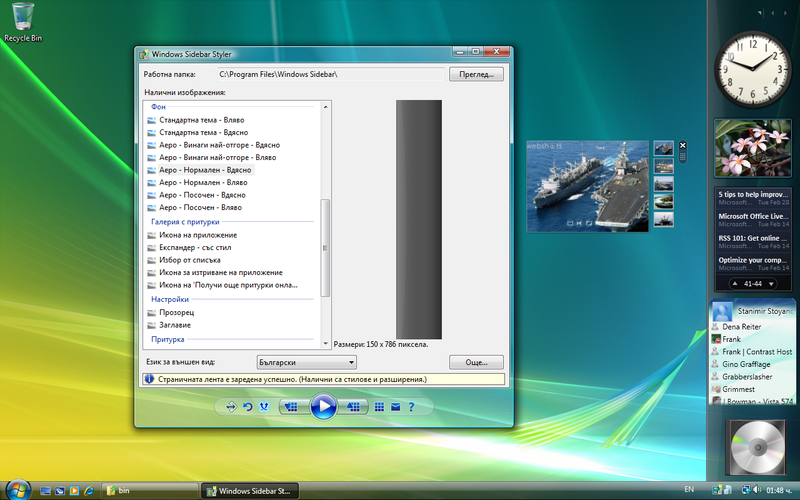This screenshot has width=800, height=500.
Task: Click the drag handle below slideshow close button
Action: tap(683, 157)
